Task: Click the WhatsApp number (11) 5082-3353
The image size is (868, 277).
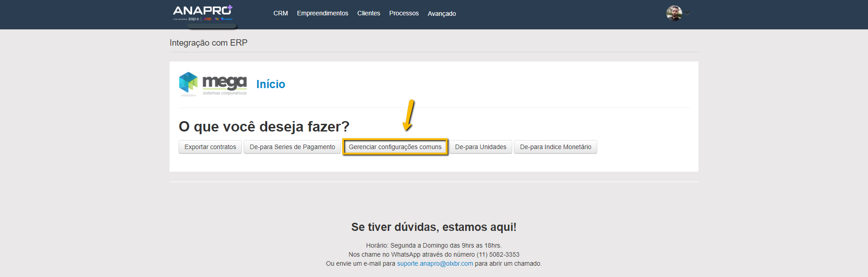Action: tap(498, 254)
